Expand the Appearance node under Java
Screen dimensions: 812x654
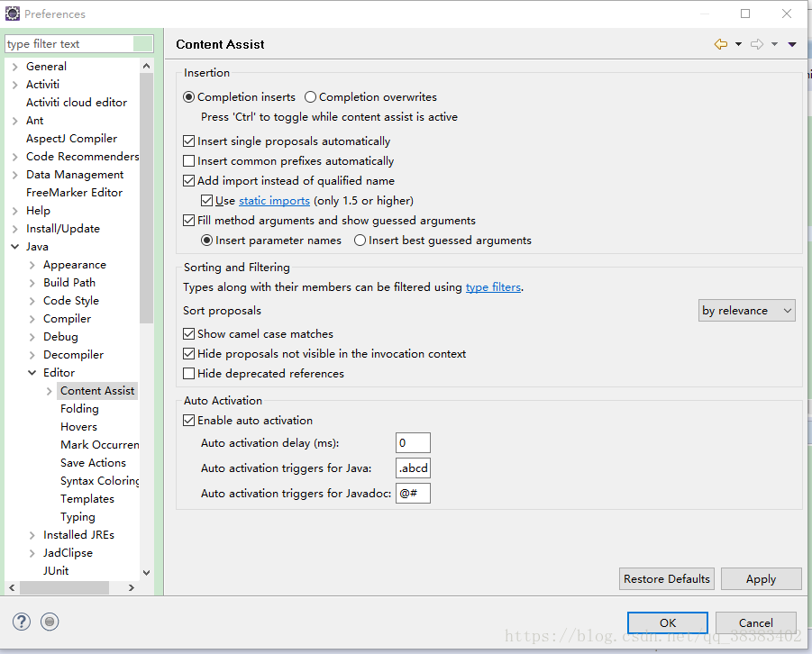point(32,265)
